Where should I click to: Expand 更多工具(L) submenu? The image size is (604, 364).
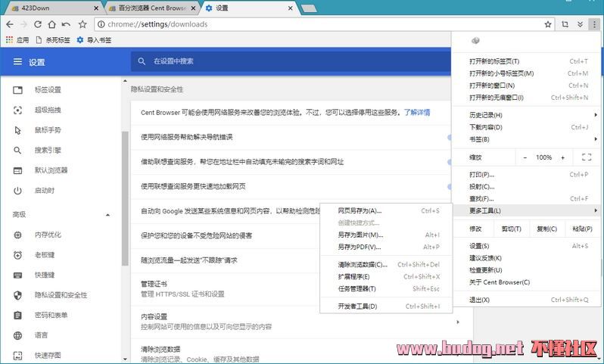pyautogui.click(x=526, y=210)
